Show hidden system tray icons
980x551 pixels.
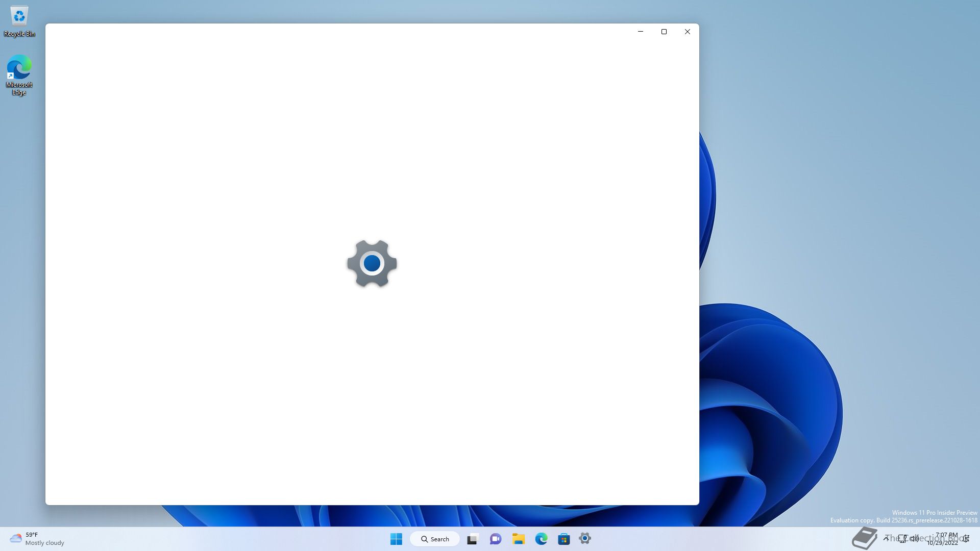coord(887,538)
